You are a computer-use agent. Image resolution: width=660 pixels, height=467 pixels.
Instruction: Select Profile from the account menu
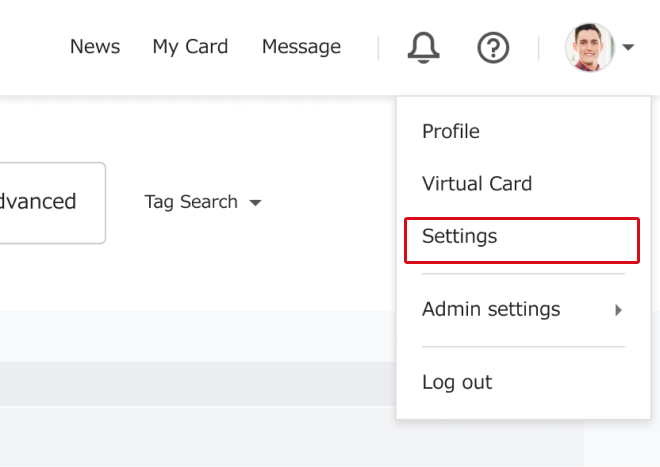[451, 131]
